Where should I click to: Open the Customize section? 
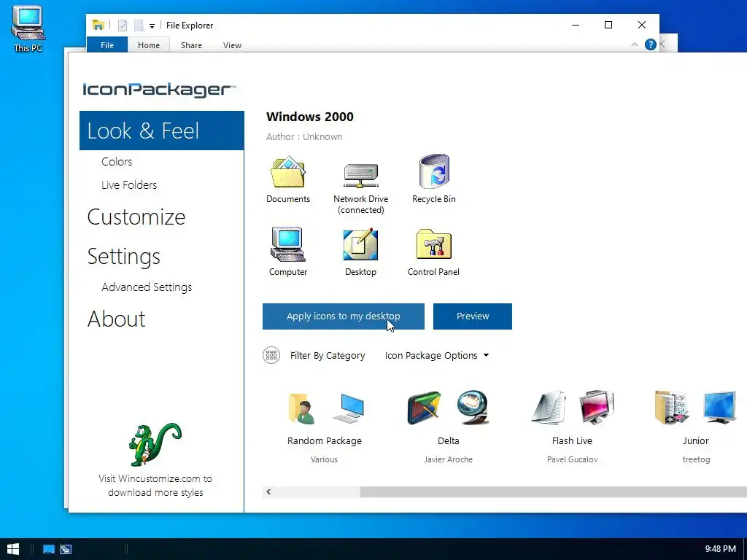tap(136, 217)
